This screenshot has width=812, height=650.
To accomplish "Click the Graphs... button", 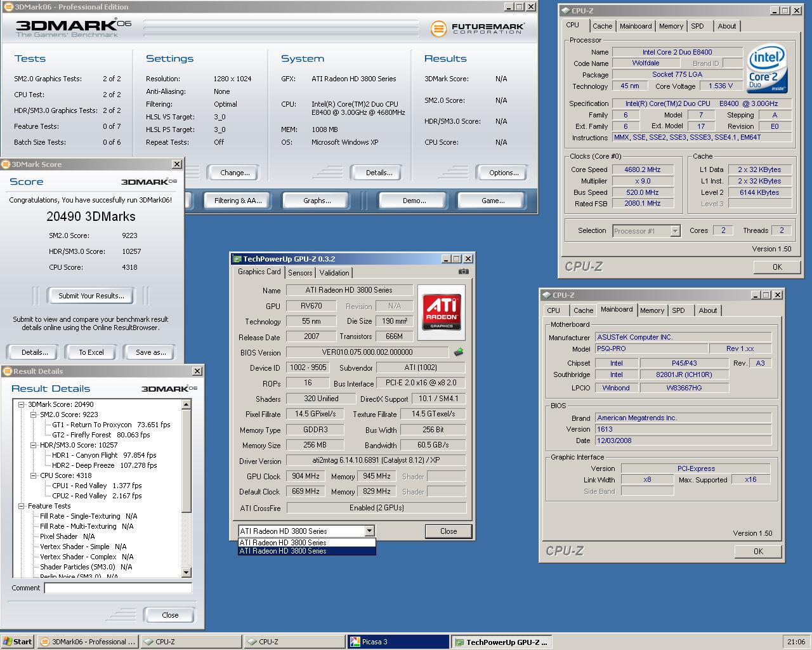I will [x=317, y=201].
